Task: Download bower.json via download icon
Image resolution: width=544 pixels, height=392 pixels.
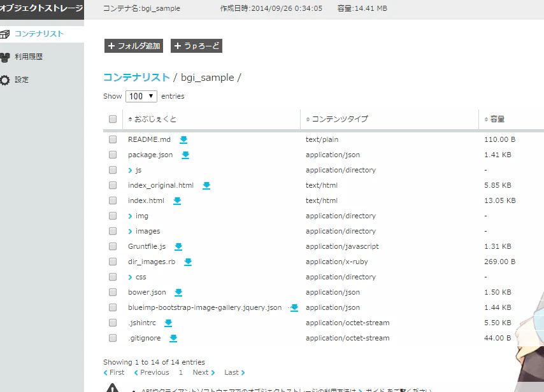Action: pyautogui.click(x=178, y=292)
